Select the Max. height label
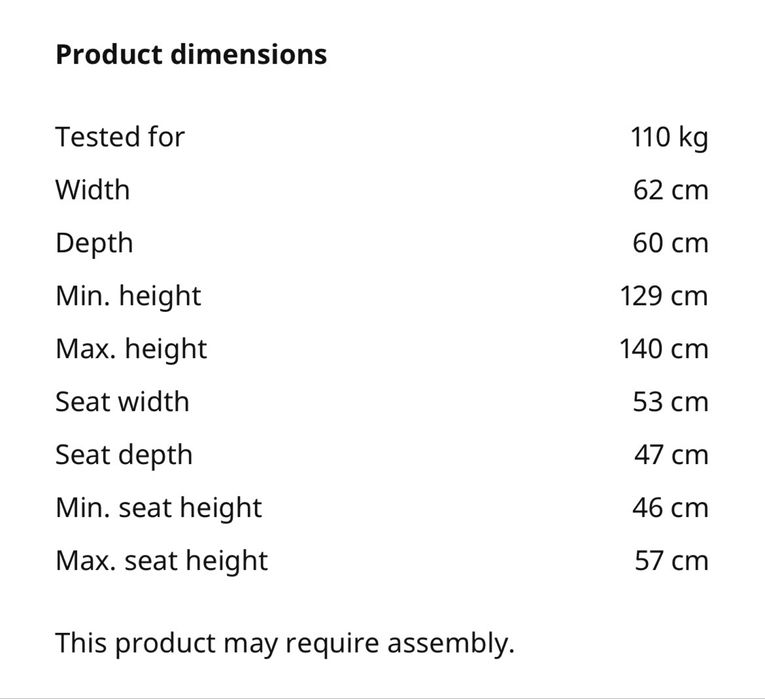 click(131, 348)
